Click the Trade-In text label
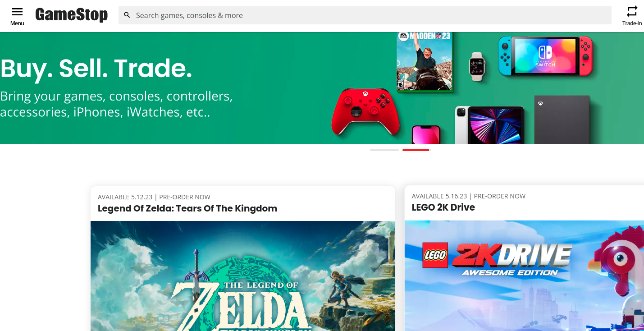This screenshot has width=644, height=331. click(x=632, y=23)
